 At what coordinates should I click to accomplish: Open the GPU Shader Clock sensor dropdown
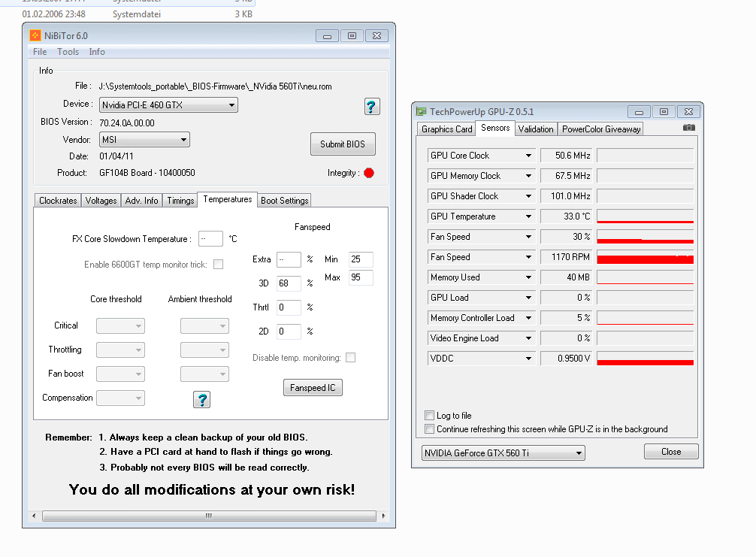(481, 195)
